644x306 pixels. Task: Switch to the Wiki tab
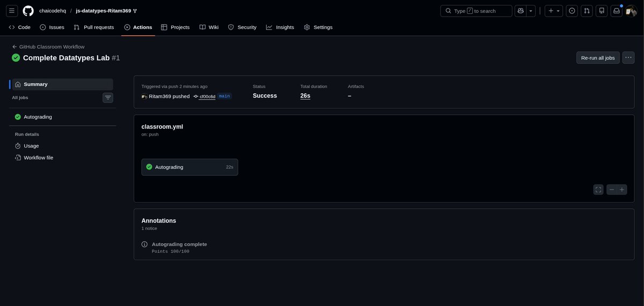pos(209,27)
